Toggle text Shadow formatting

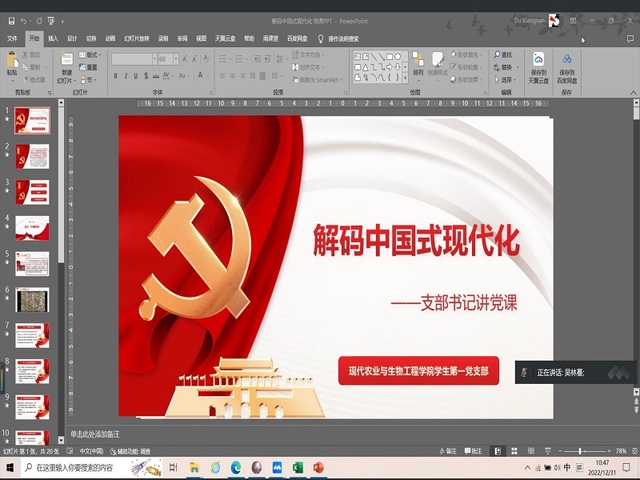coord(146,76)
